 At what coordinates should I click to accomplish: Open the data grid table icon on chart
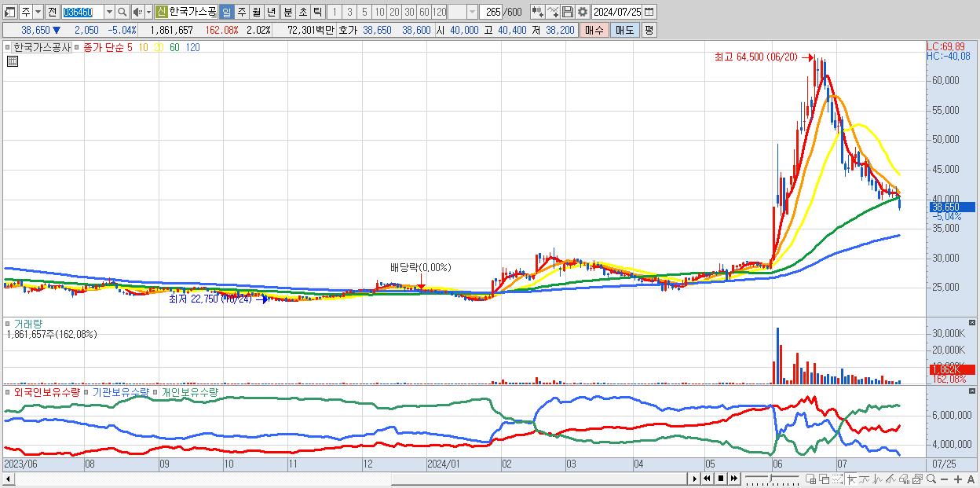pos(12,61)
